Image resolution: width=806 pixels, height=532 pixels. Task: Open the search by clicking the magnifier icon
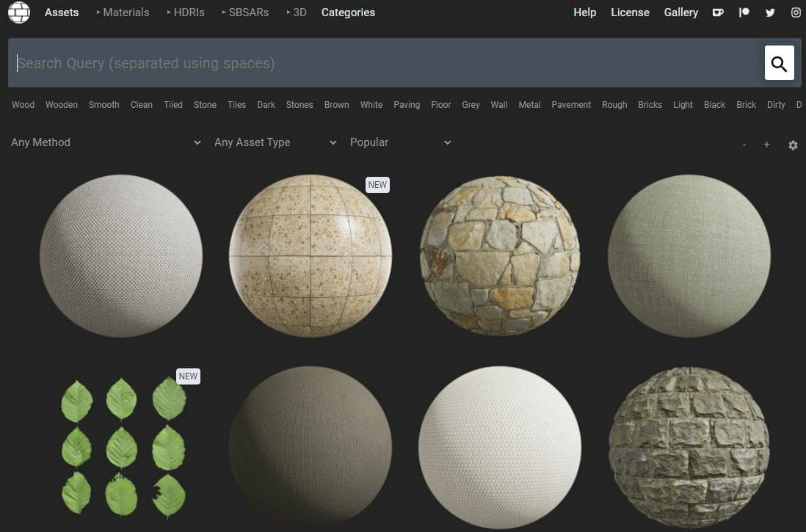[778, 62]
